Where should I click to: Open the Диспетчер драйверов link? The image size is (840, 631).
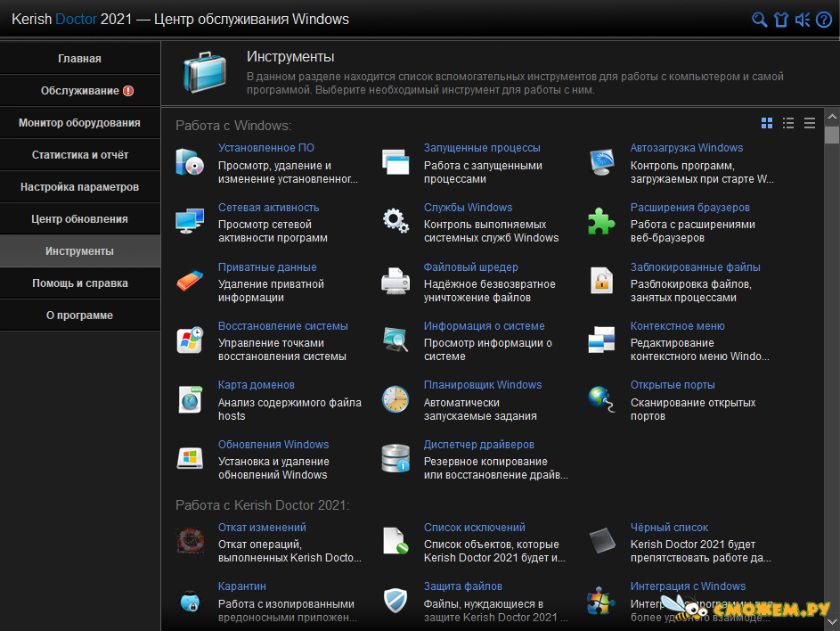click(479, 445)
